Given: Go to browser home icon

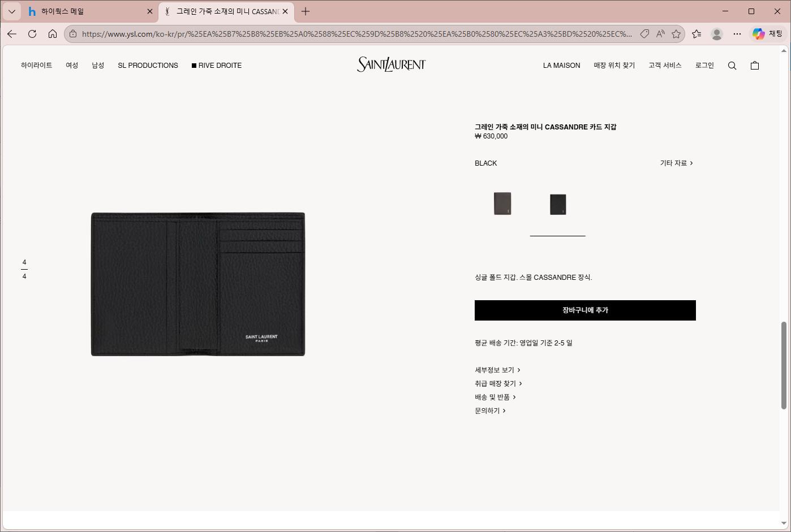Looking at the screenshot, I should [53, 34].
